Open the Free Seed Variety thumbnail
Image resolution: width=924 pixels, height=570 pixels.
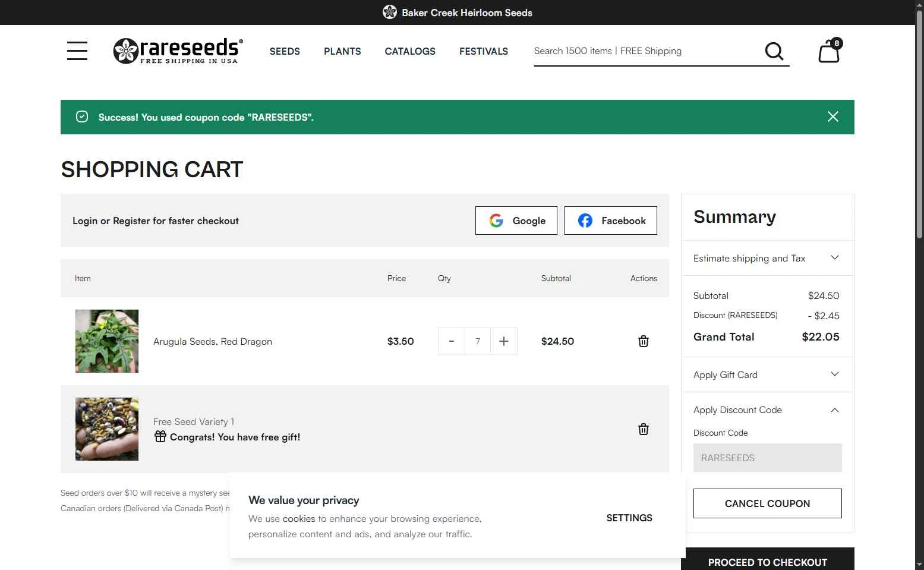(107, 429)
